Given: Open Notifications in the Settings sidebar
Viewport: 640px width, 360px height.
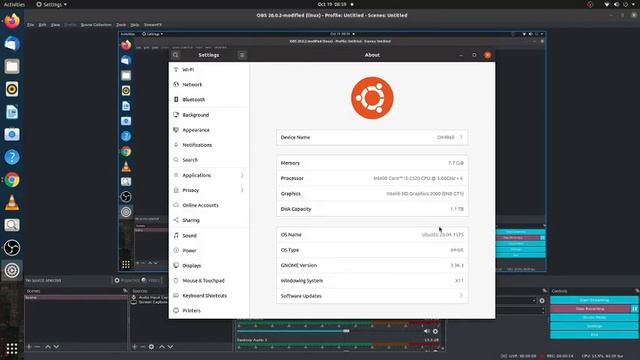Looking at the screenshot, I should (209, 145).
